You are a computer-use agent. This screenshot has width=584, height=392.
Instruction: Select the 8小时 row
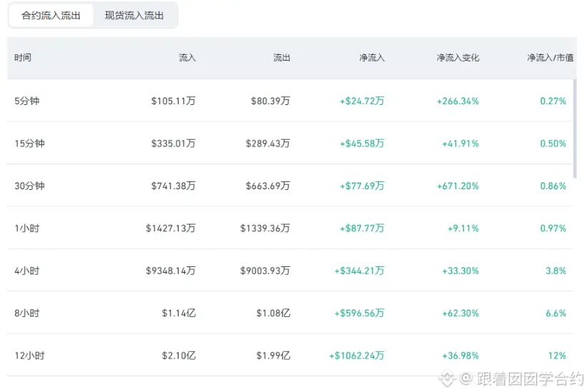coord(290,313)
